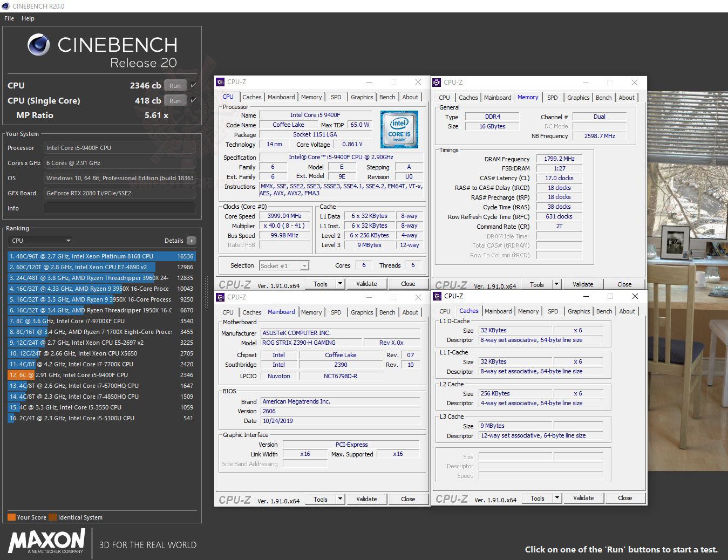Click Tools button in Mainboard CPU-Z window

[x=321, y=499]
